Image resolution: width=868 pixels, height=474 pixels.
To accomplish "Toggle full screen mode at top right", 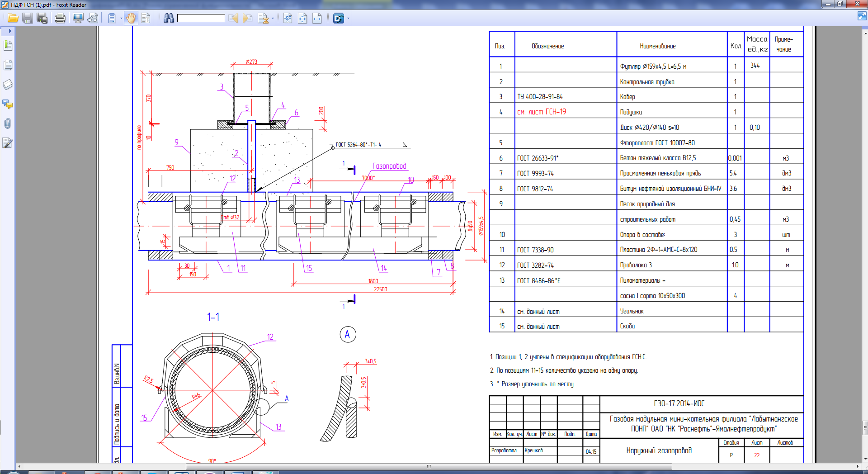I will tap(862, 16).
